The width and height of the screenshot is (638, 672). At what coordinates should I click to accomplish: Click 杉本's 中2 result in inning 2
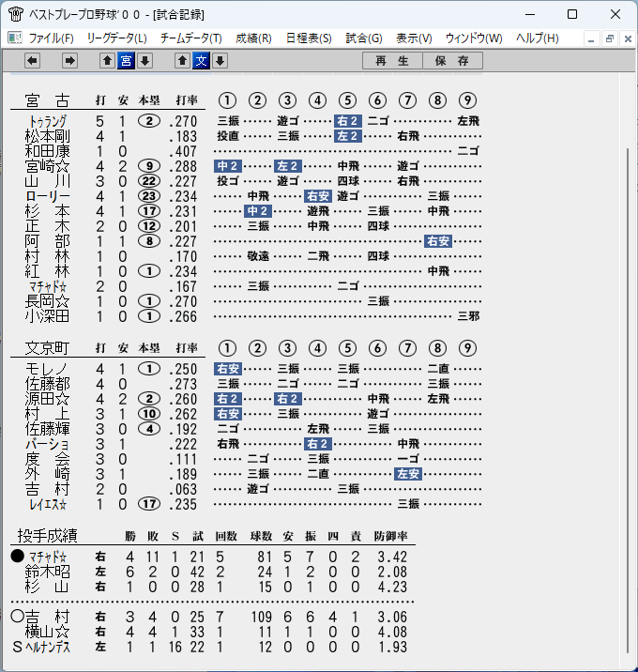pos(257,211)
